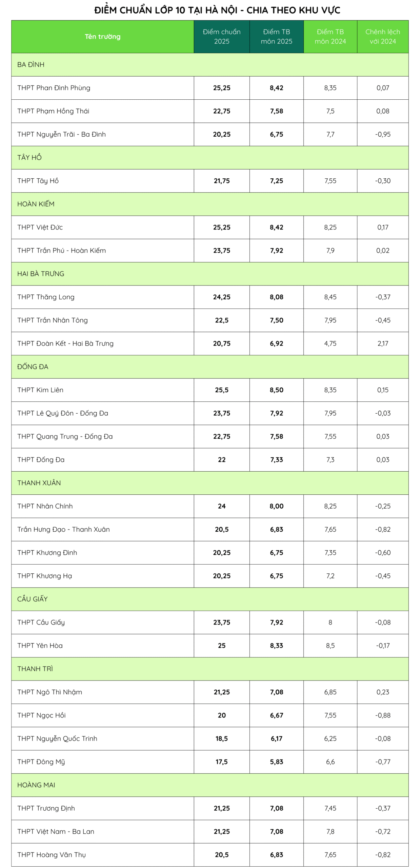
Task: Click the "Tên trường" column header
Action: (x=102, y=37)
